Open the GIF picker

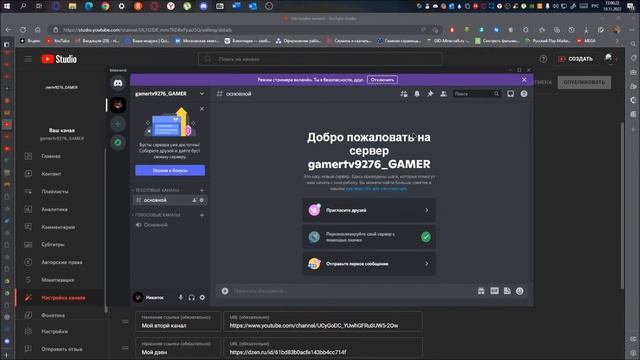494,291
